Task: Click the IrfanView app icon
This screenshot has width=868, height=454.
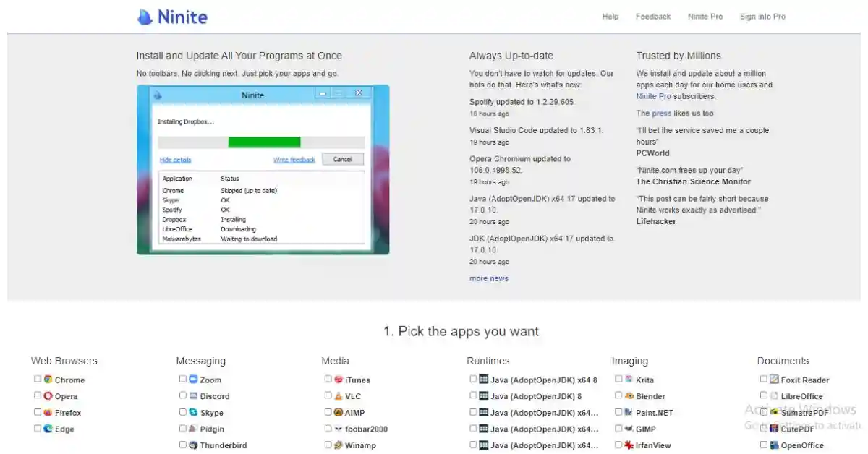Action: pos(629,445)
